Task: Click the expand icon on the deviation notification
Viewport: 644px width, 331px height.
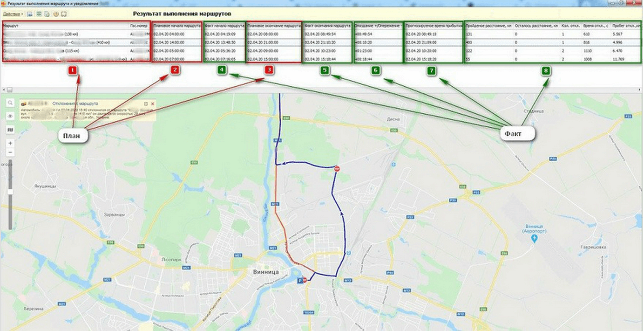Action: coord(146,103)
